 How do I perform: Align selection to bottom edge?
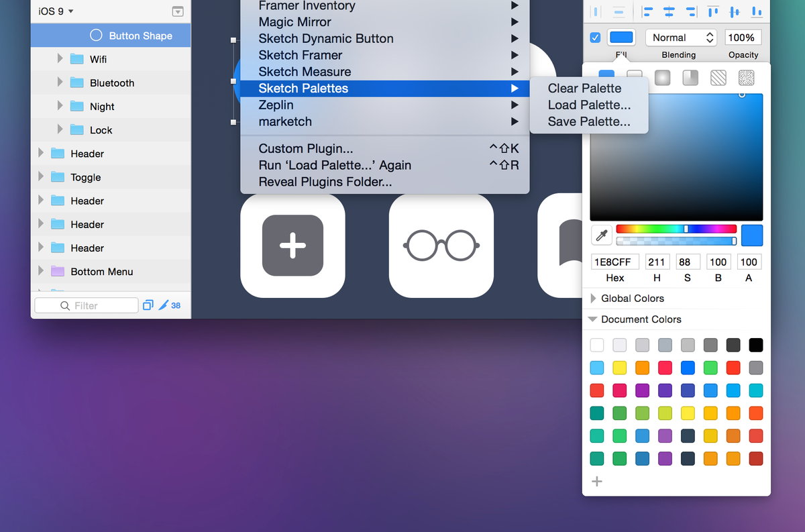coord(758,11)
